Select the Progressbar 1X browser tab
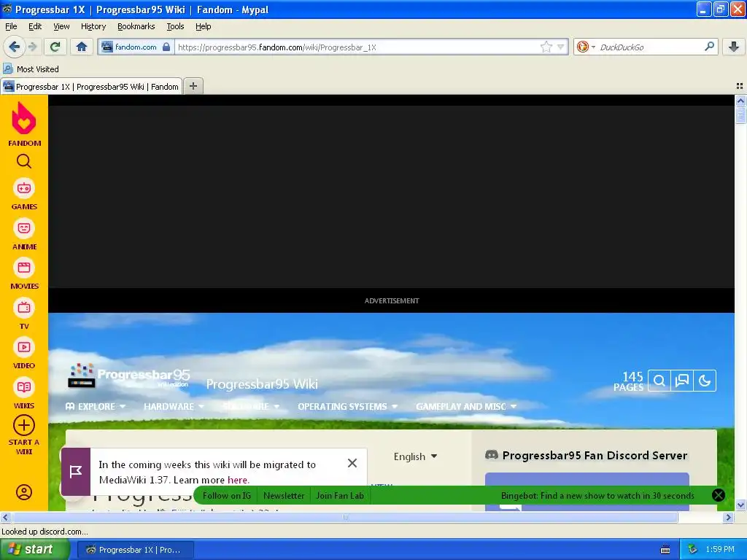747x560 pixels. pyautogui.click(x=91, y=86)
